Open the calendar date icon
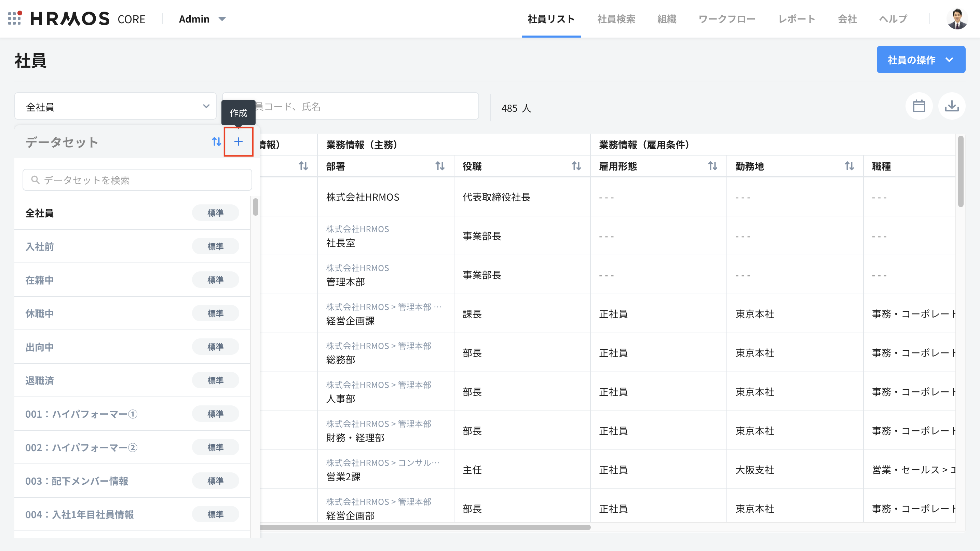This screenshot has height=551, width=980. pyautogui.click(x=919, y=106)
